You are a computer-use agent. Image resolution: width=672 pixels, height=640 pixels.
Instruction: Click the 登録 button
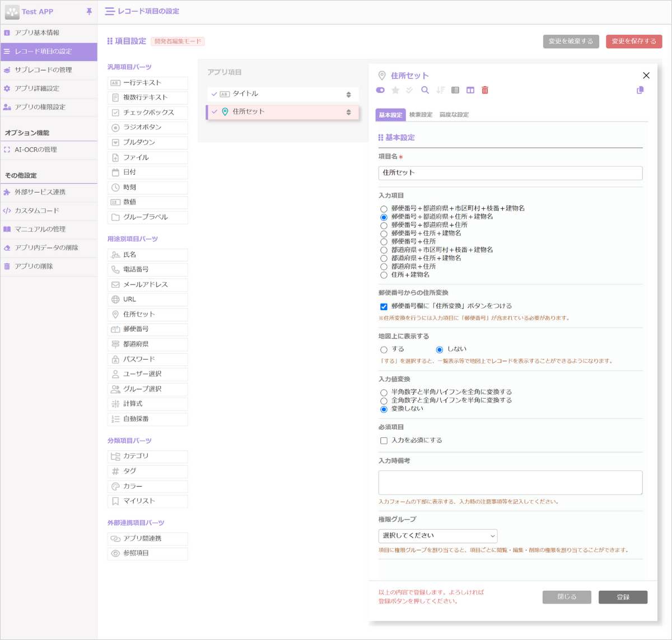(623, 597)
